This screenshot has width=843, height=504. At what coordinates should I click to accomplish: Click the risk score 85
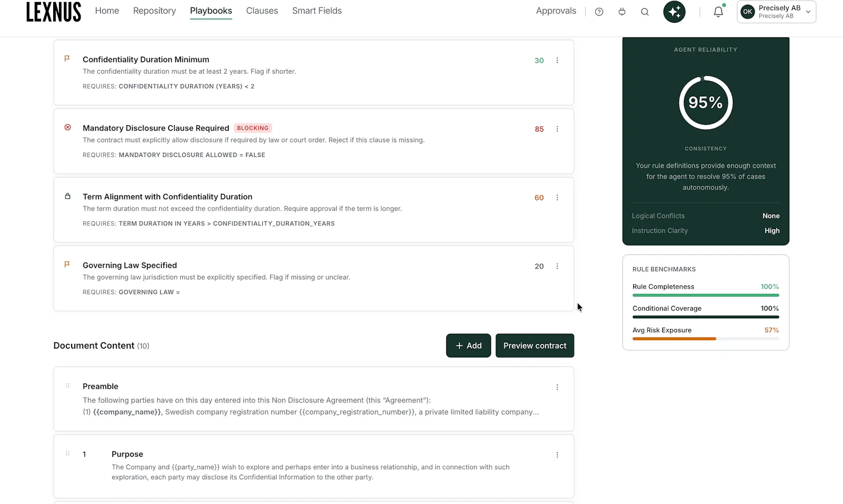tap(539, 129)
